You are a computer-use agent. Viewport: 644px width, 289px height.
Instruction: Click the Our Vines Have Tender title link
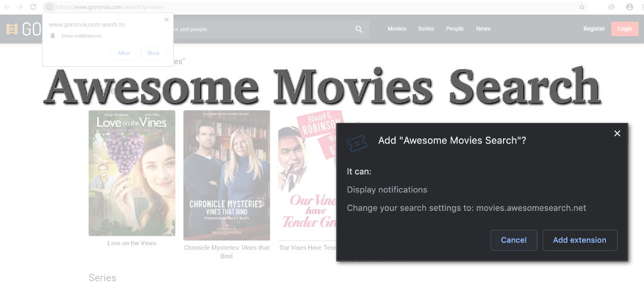(x=307, y=248)
